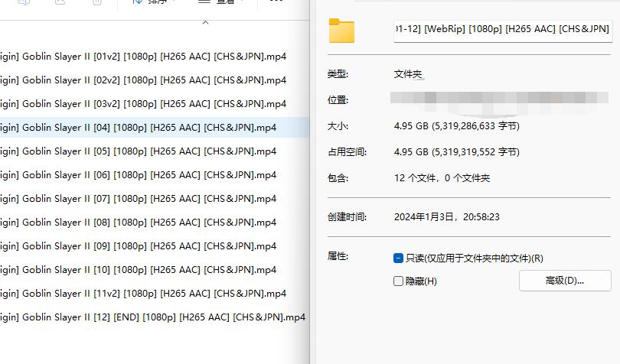Click the yellow folder icon in properties
Viewport: 620px width, 364px height.
point(341,31)
